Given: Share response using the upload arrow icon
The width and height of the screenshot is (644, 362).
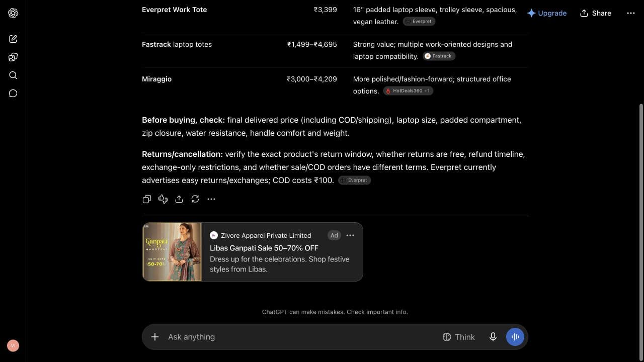Looking at the screenshot, I should (179, 199).
